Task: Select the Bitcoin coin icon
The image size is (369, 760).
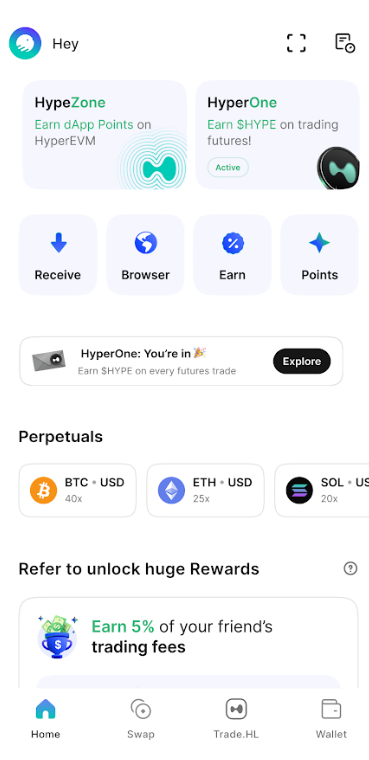Action: point(44,490)
